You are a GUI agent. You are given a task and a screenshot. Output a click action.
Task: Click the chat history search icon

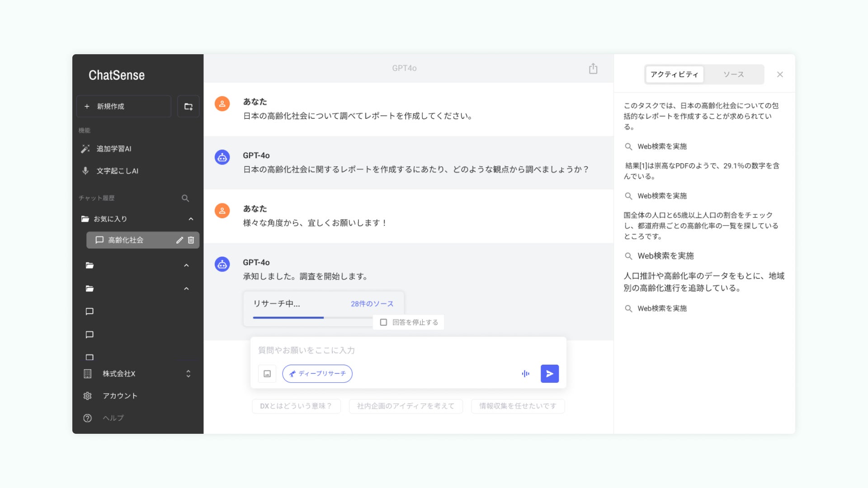(x=185, y=198)
